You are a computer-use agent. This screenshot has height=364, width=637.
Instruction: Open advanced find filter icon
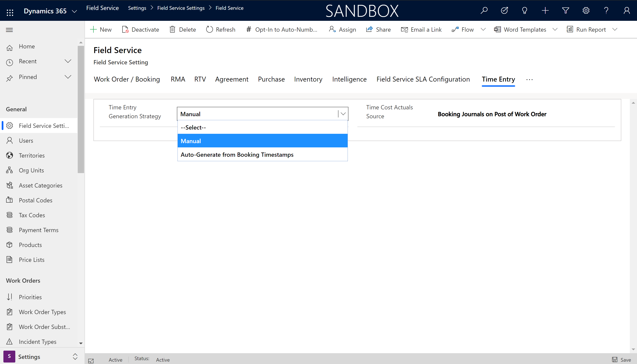click(x=565, y=10)
